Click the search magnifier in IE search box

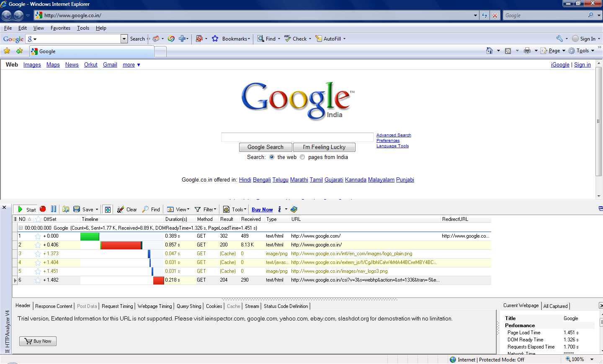[x=591, y=15]
